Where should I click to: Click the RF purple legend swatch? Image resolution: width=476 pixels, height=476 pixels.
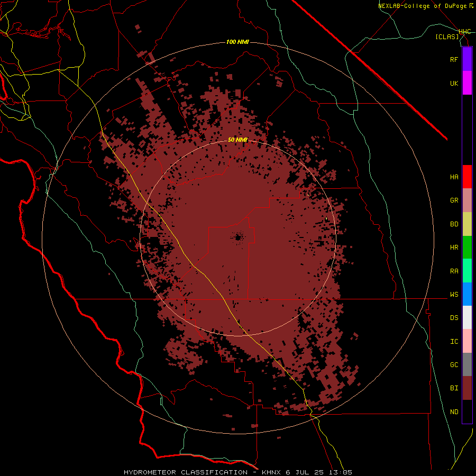coord(467,59)
